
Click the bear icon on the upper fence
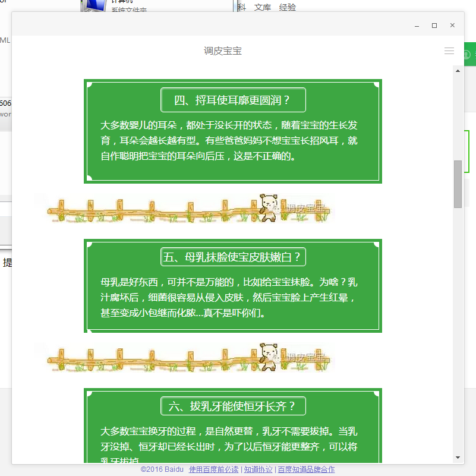tap(268, 207)
